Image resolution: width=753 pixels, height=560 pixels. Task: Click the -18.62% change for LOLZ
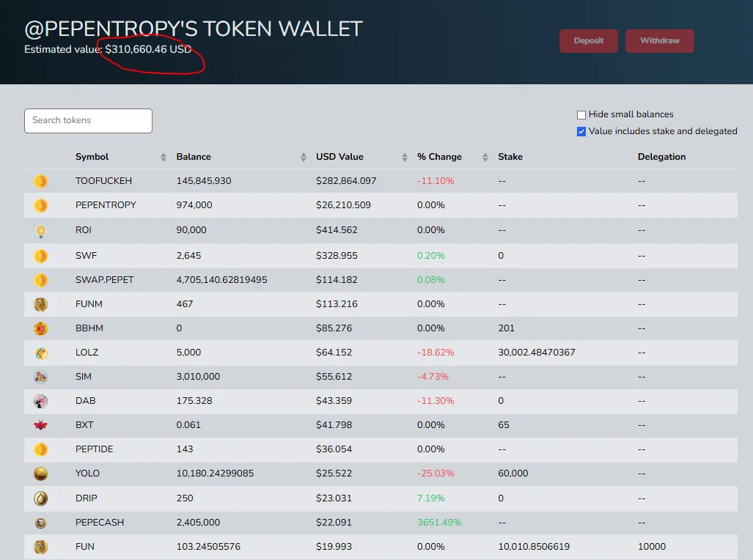(436, 353)
